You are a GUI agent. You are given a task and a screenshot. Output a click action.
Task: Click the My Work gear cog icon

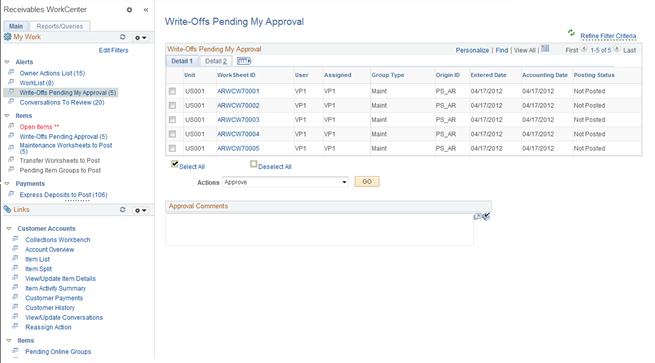point(8,37)
